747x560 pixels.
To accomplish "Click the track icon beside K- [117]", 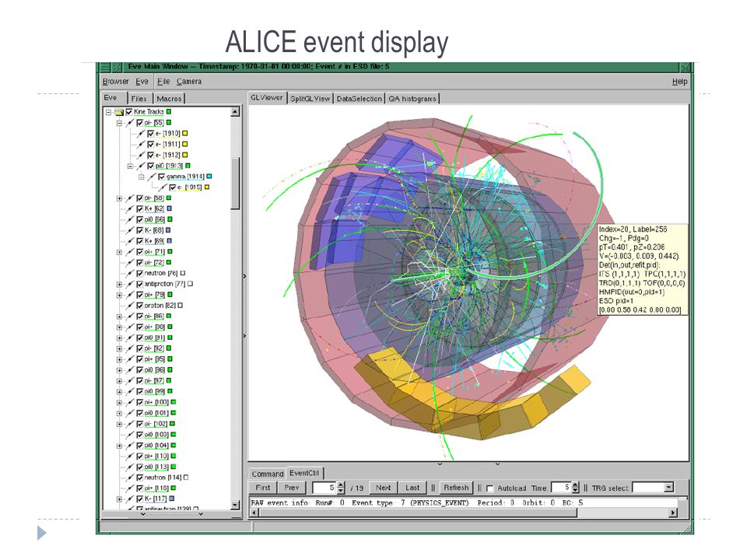I will [130, 499].
